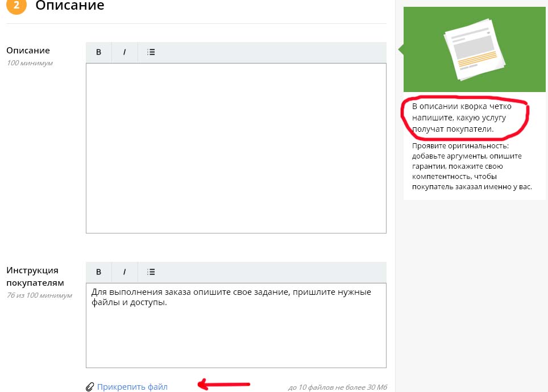Viewport: 548px width, 392px height.
Task: Click the '100 минимум' character counter
Action: (x=30, y=63)
